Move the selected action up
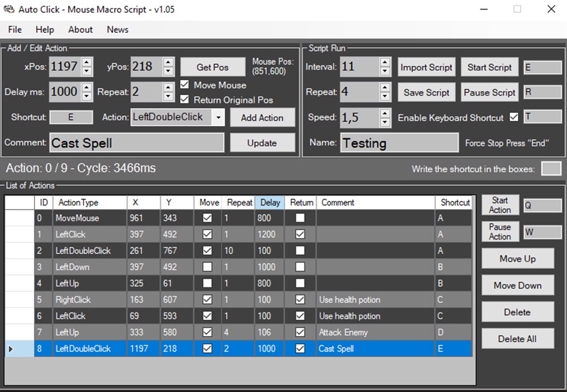This screenshot has width=567, height=392. coord(517,258)
